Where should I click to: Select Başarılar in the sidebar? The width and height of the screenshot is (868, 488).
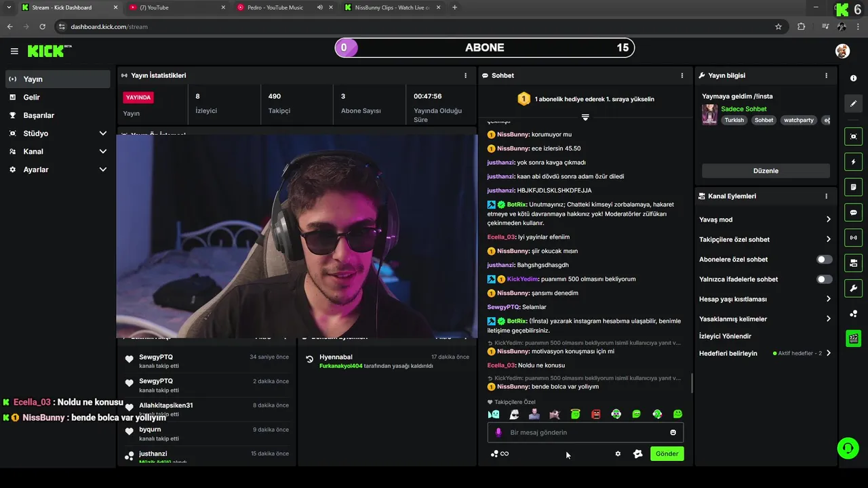click(x=58, y=115)
